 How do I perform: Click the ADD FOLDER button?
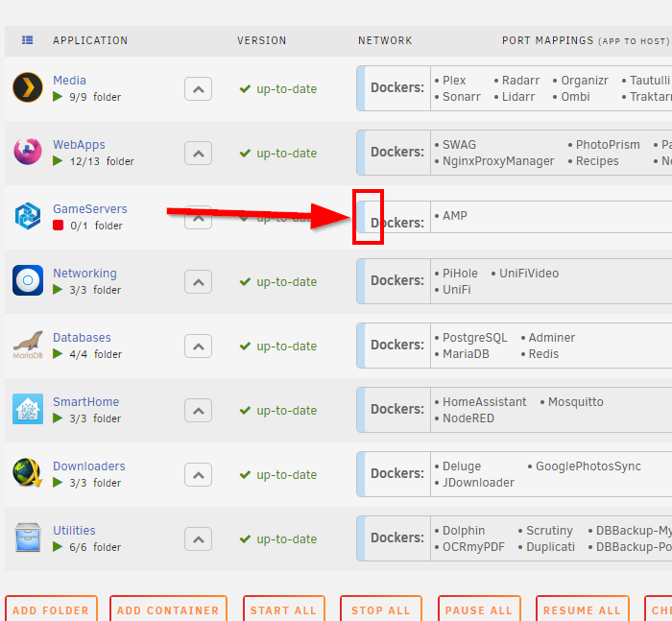pyautogui.click(x=51, y=609)
